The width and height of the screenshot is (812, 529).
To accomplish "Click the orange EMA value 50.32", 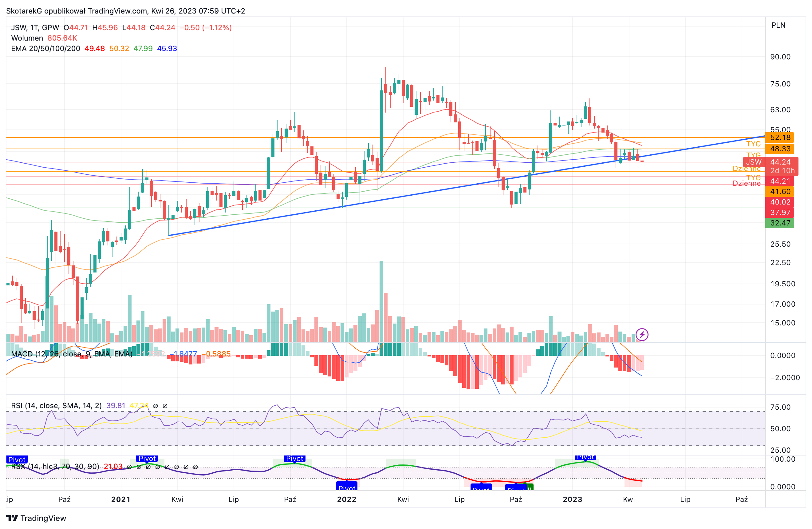I will 119,49.
